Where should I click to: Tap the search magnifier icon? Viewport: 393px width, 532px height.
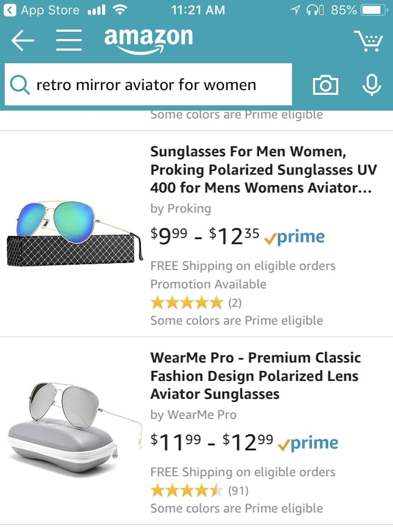click(x=19, y=85)
